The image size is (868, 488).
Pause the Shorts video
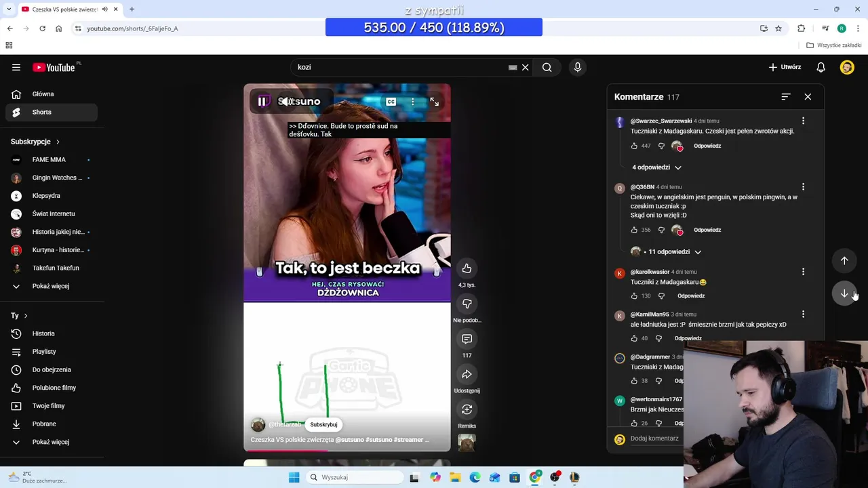click(x=262, y=102)
